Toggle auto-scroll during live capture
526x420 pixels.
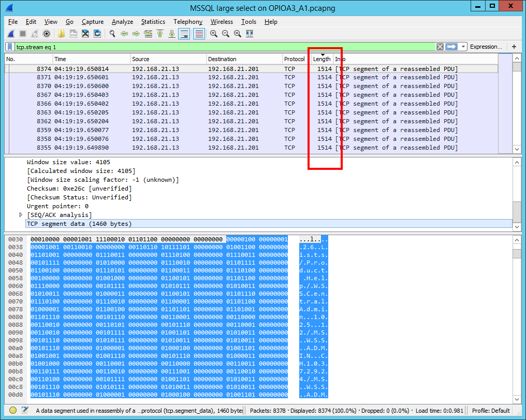(x=184, y=34)
